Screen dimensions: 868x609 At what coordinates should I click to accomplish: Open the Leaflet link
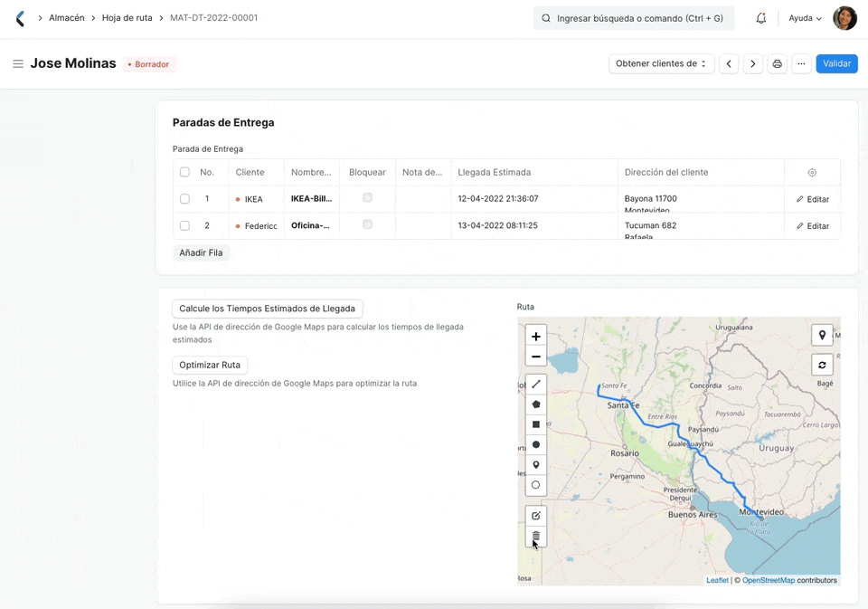[x=717, y=580]
